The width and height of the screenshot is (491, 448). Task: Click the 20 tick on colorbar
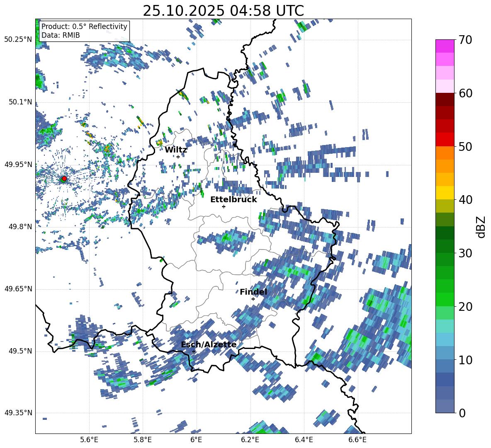(x=465, y=306)
